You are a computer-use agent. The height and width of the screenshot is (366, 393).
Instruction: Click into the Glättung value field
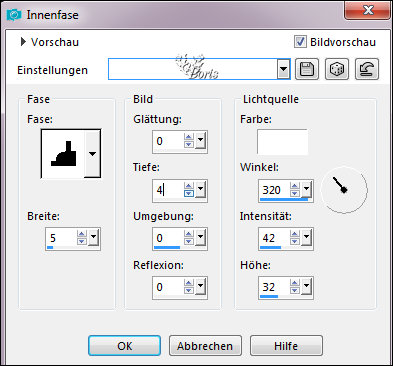[x=168, y=141]
